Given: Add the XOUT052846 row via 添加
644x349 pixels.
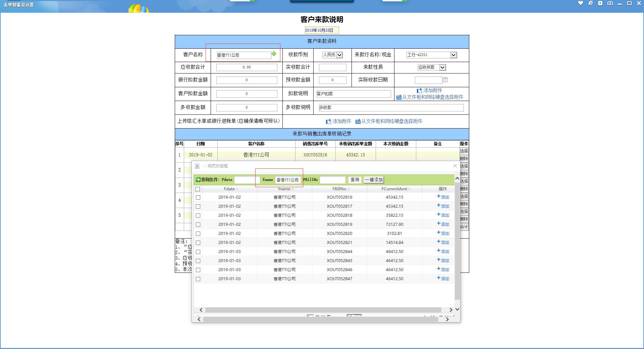Looking at the screenshot, I should click(x=443, y=269).
